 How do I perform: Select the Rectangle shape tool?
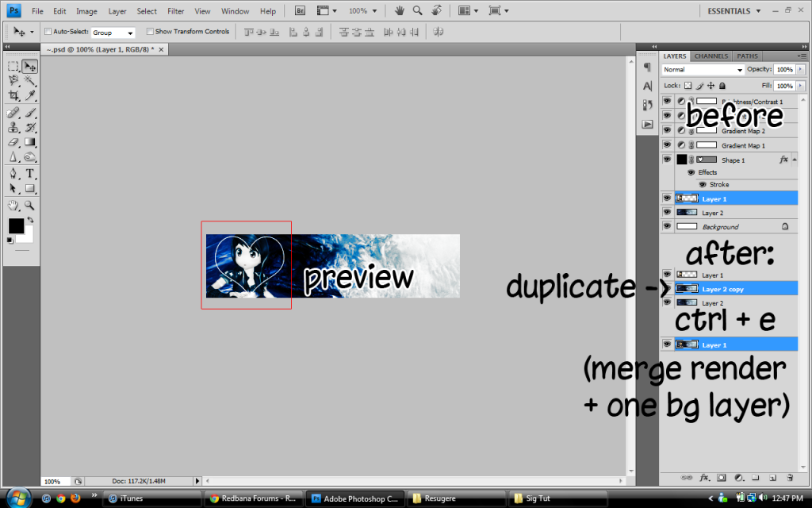pos(29,188)
